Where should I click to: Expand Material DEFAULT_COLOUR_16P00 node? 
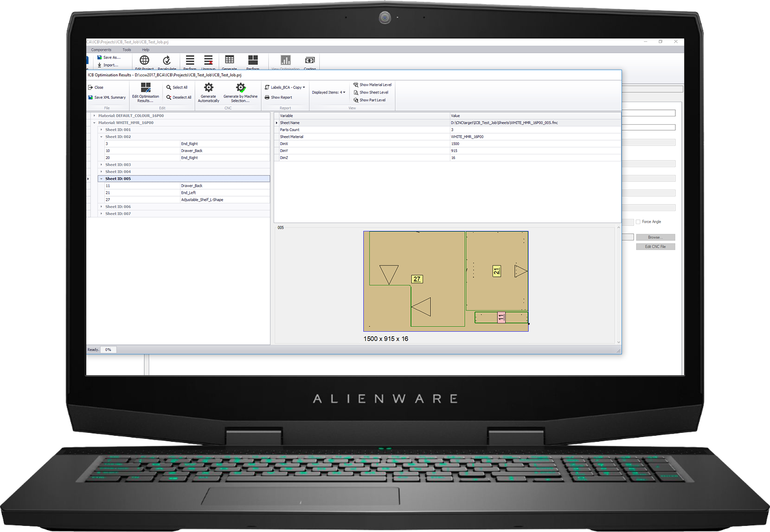click(94, 116)
